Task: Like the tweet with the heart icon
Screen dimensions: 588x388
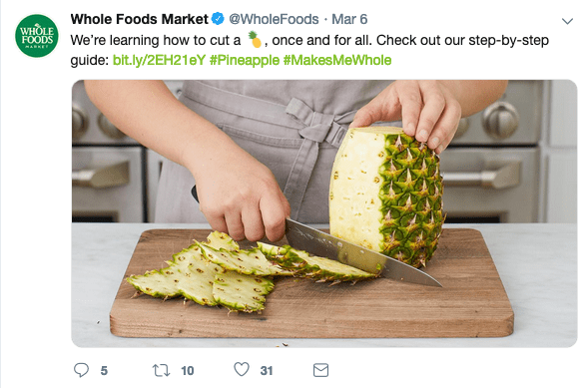Action: tap(242, 369)
